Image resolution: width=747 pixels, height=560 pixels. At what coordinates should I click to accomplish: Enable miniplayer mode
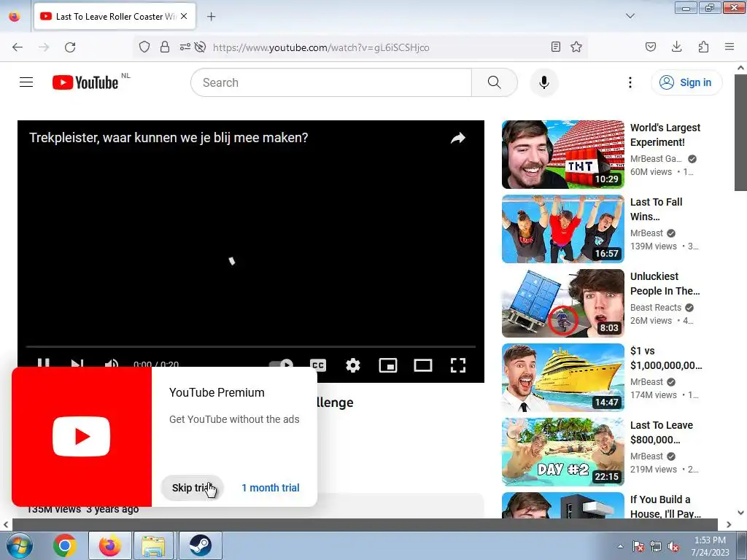click(388, 365)
